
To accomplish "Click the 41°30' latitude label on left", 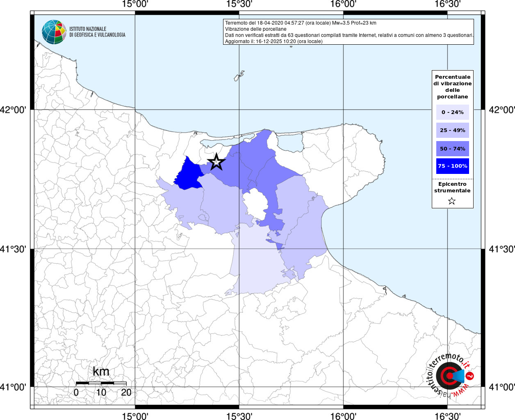I will point(16,249).
